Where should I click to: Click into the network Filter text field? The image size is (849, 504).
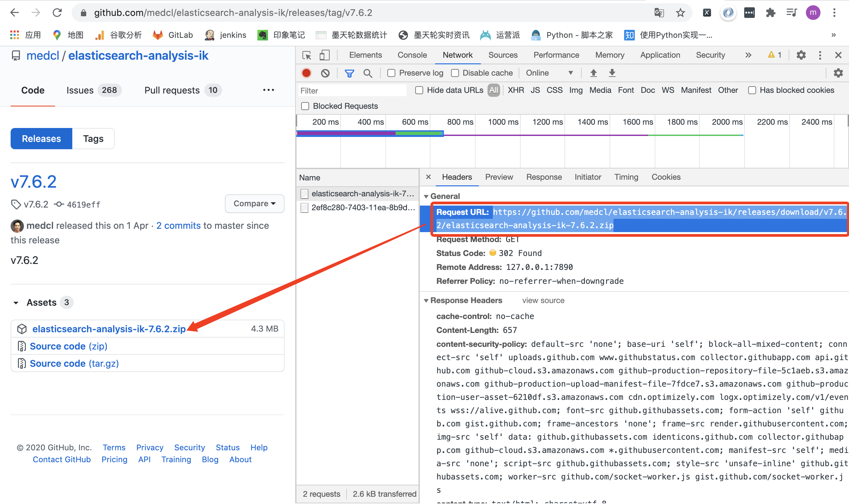pyautogui.click(x=352, y=91)
